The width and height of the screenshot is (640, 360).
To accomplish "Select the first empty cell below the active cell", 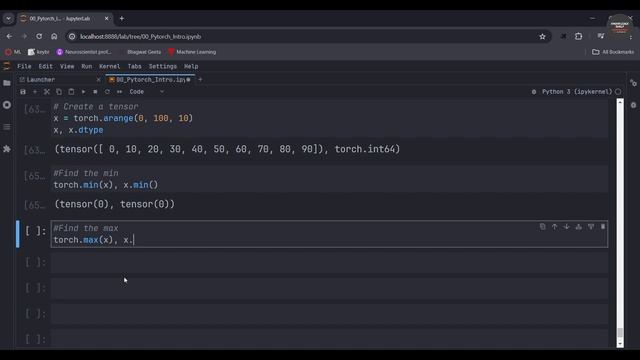I will (x=329, y=262).
